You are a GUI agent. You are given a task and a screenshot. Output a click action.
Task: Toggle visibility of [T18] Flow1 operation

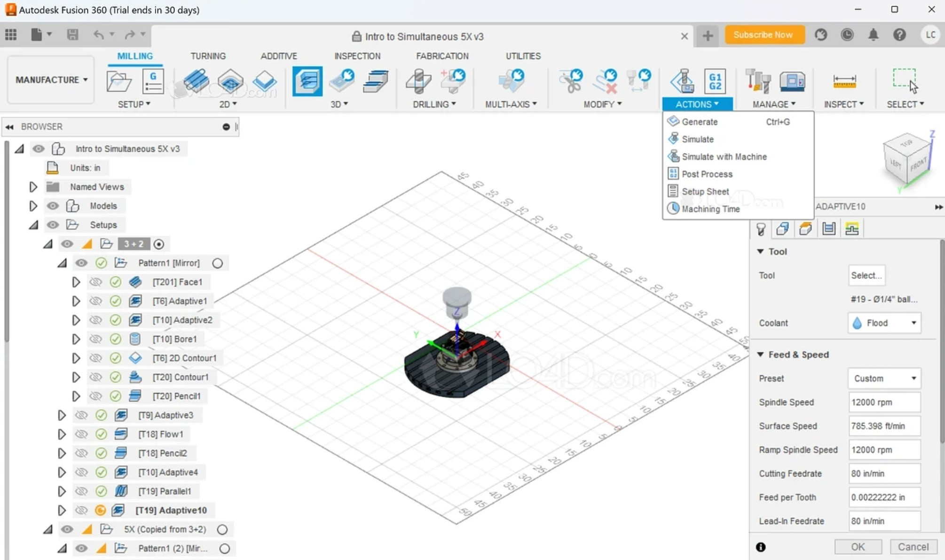coord(81,434)
